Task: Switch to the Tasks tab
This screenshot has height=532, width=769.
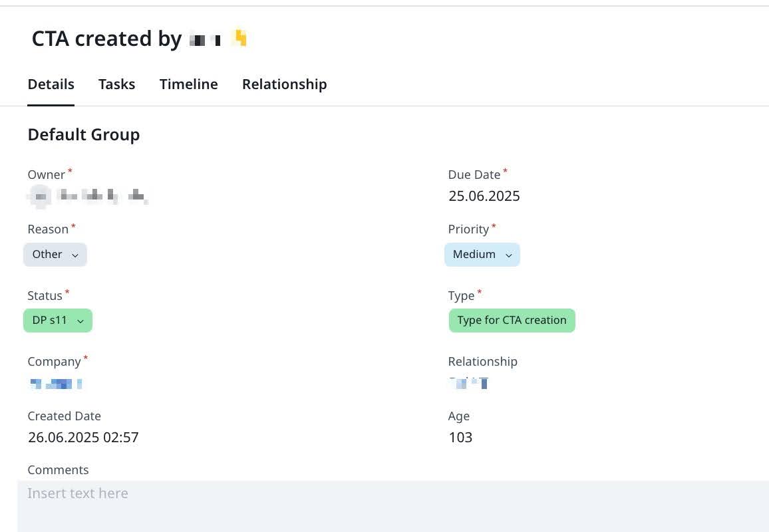Action: (116, 84)
